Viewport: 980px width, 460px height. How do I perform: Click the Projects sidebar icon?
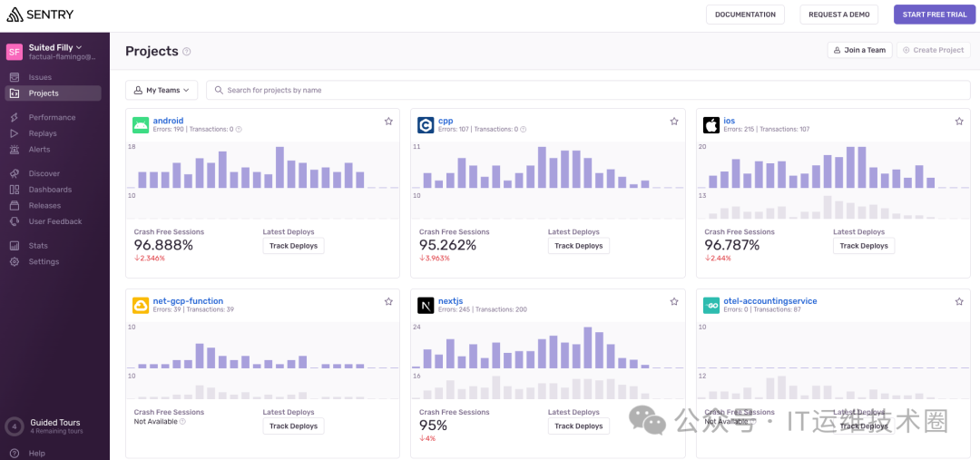pos(15,93)
